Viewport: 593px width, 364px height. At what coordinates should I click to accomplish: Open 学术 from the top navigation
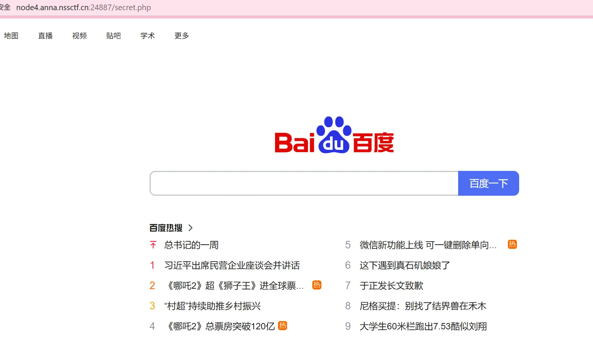(x=148, y=36)
